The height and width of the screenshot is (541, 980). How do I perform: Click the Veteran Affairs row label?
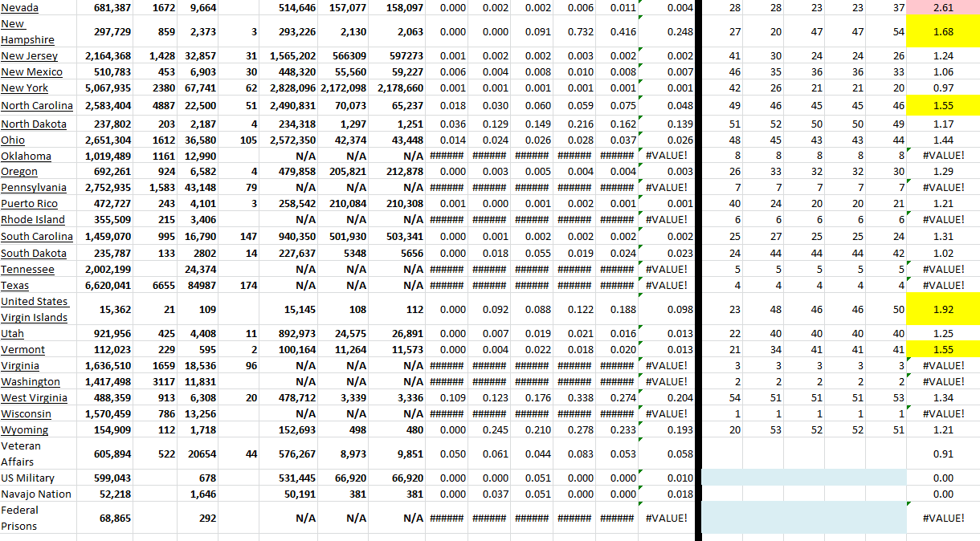32,454
